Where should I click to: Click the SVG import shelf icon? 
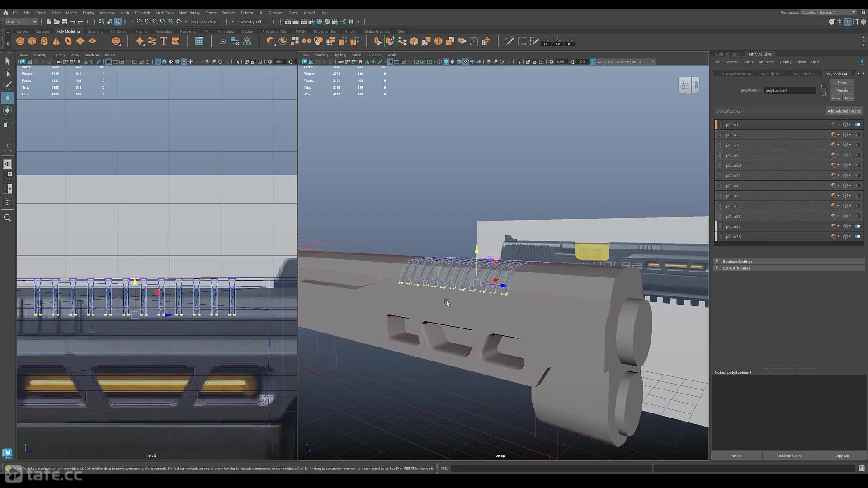(176, 41)
